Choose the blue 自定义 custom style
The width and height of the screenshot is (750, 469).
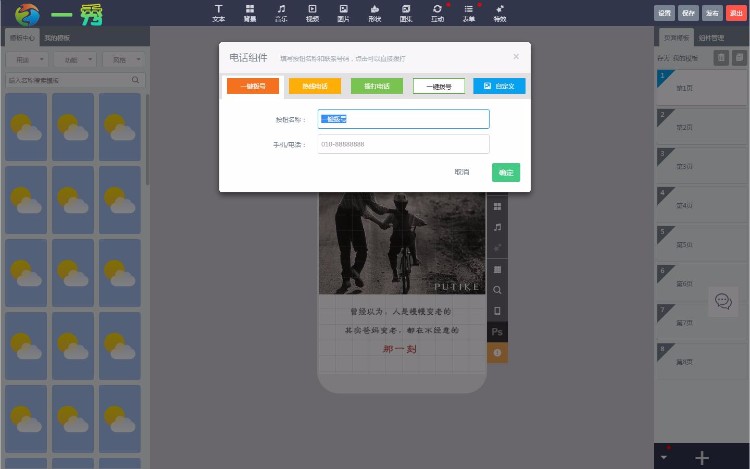[499, 86]
